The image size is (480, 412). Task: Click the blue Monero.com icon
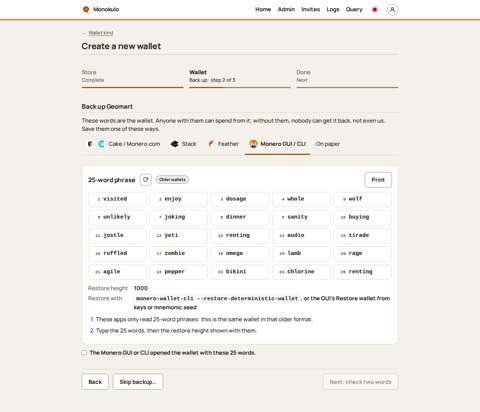[x=101, y=144]
